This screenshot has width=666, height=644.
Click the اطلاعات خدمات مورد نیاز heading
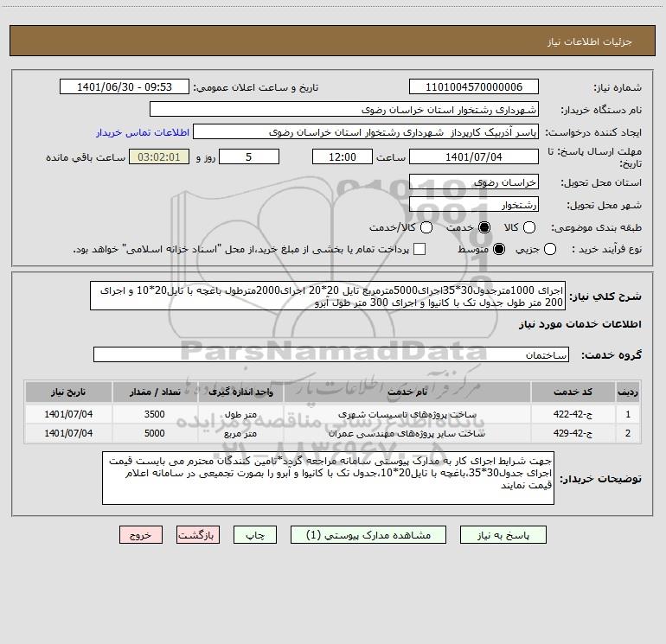(x=580, y=324)
